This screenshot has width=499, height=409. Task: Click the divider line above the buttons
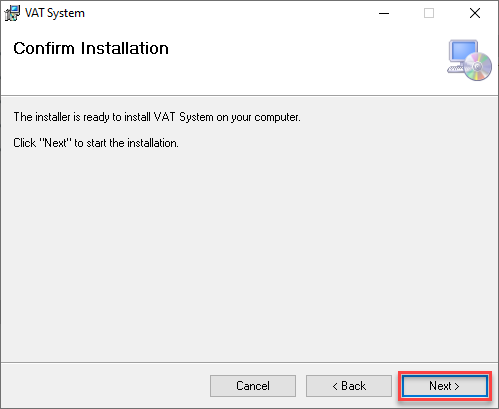(249, 362)
